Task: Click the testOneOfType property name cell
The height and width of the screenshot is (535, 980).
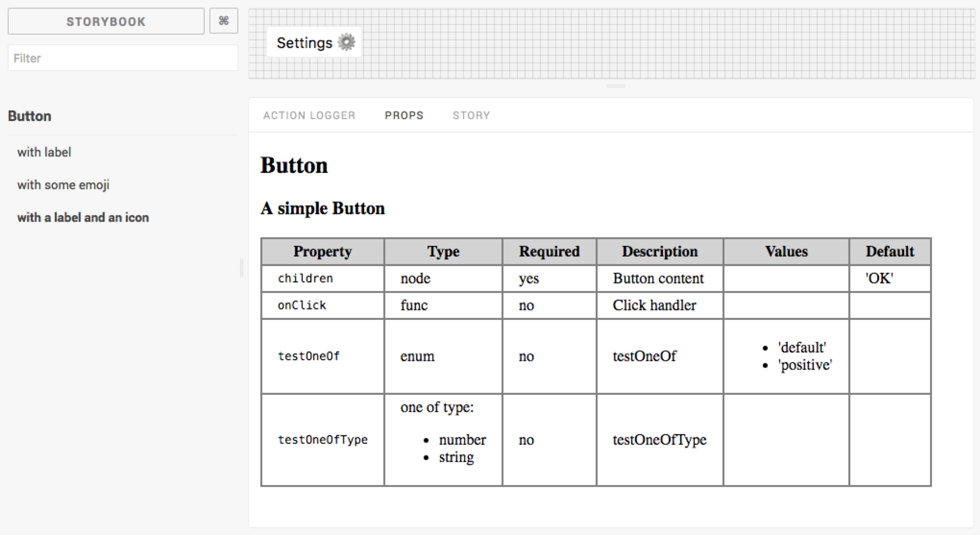Action: (323, 440)
